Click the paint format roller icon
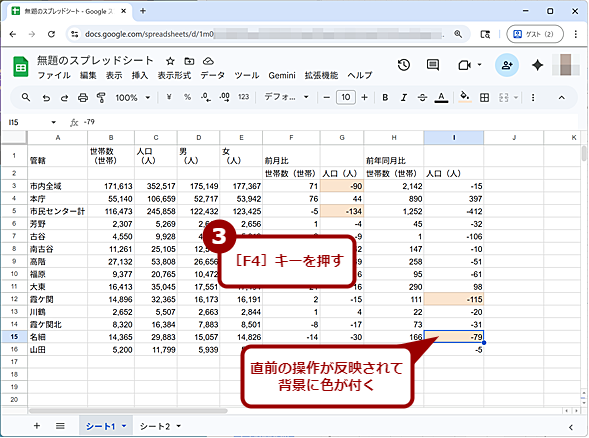This screenshot has height=438, width=589. click(x=101, y=98)
